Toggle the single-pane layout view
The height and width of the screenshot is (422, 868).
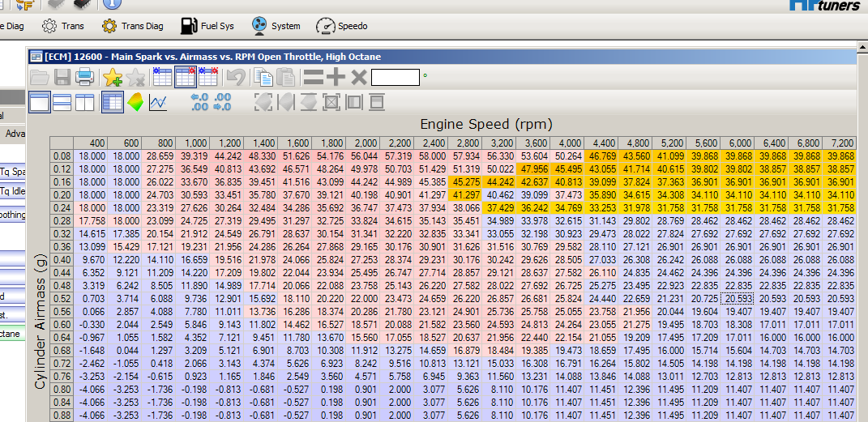tap(39, 102)
